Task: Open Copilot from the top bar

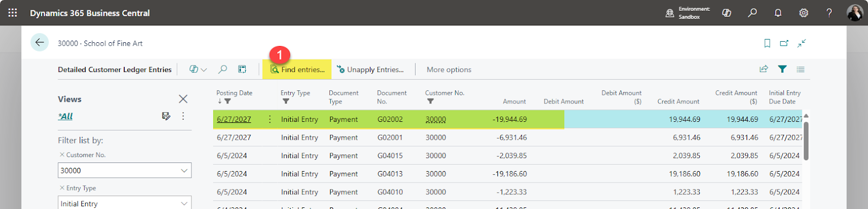Action: 726,13
